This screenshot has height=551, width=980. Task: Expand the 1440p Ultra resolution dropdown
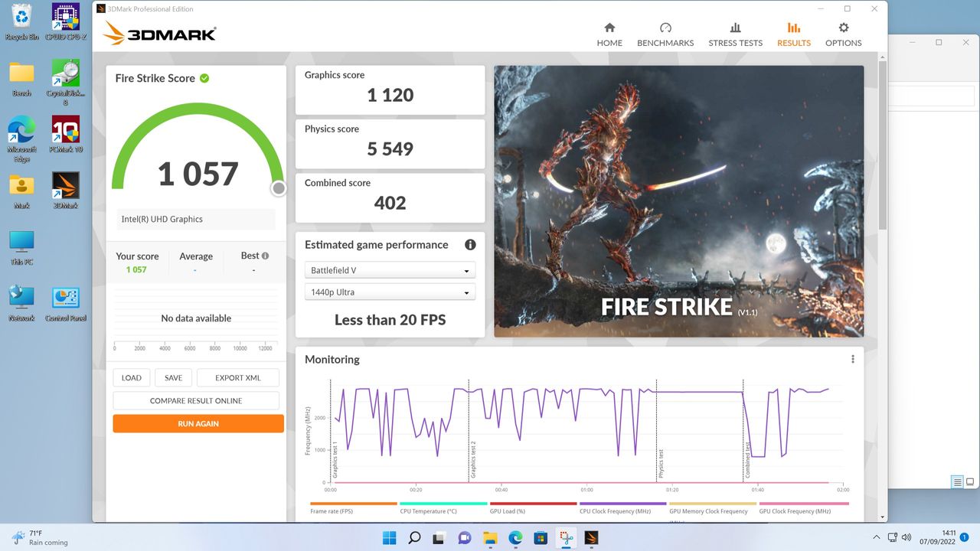pos(390,292)
